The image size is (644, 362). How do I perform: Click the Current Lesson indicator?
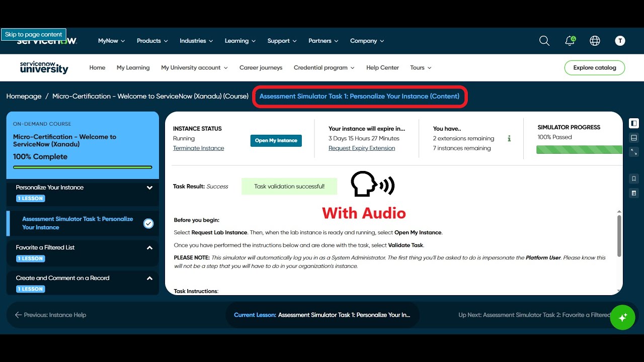tap(322, 315)
